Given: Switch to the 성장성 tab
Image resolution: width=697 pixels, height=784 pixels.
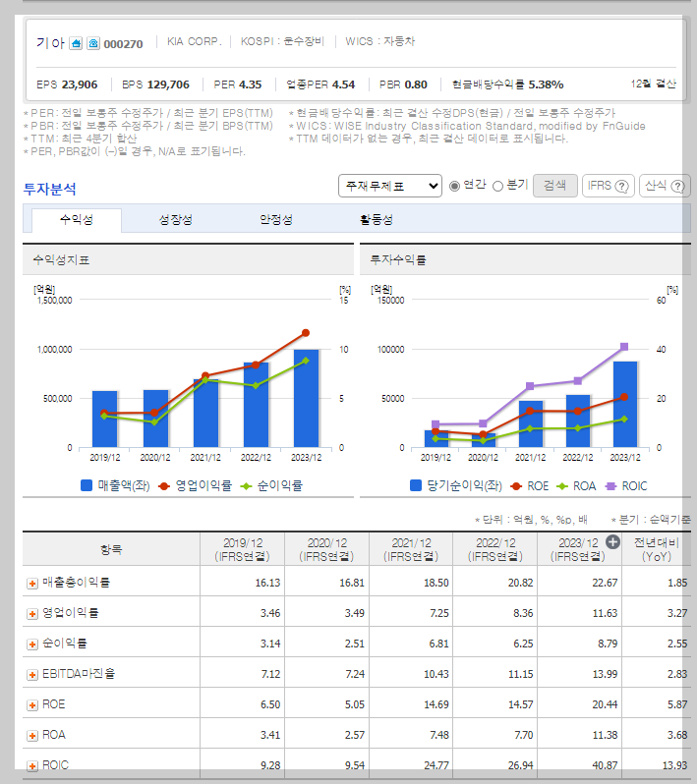Looking at the screenshot, I should pyautogui.click(x=176, y=220).
